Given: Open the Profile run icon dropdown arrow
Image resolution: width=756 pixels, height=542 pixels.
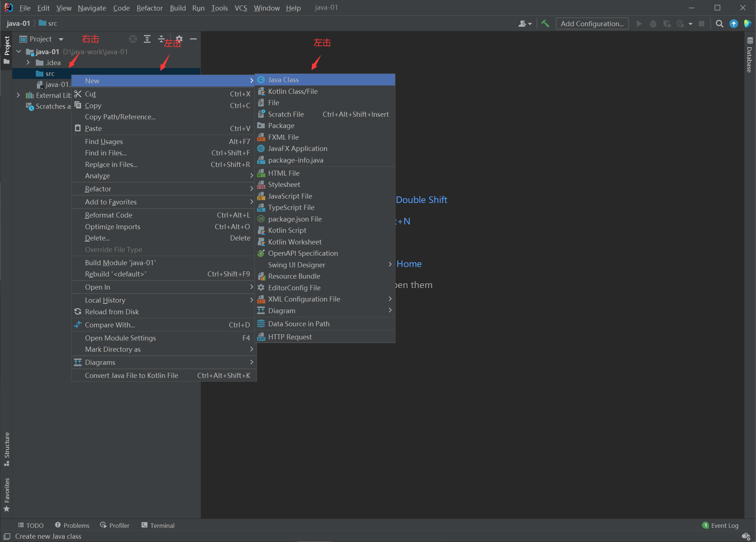Looking at the screenshot, I should [x=691, y=24].
